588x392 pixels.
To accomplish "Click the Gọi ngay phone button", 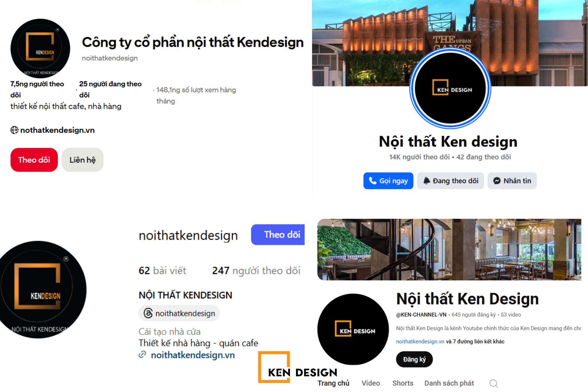I will click(x=388, y=181).
